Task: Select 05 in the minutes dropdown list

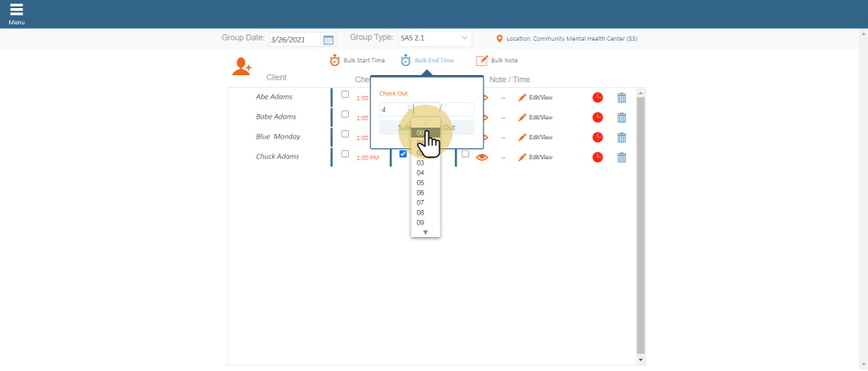Action: [420, 183]
